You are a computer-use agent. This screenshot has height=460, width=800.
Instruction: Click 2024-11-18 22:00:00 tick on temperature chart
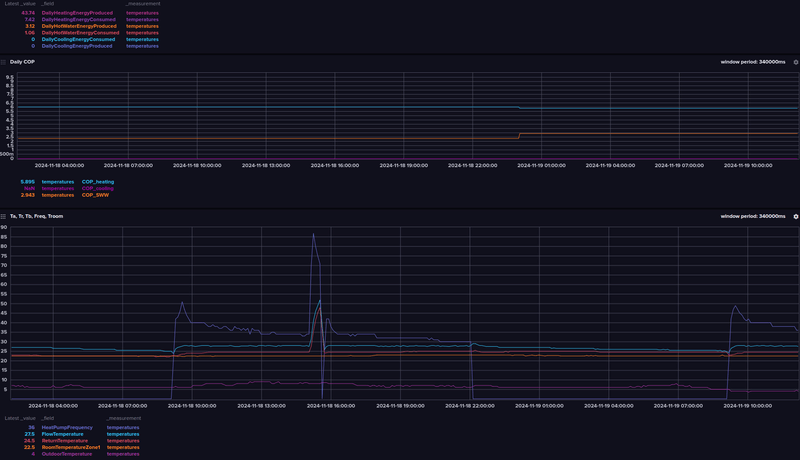point(470,406)
